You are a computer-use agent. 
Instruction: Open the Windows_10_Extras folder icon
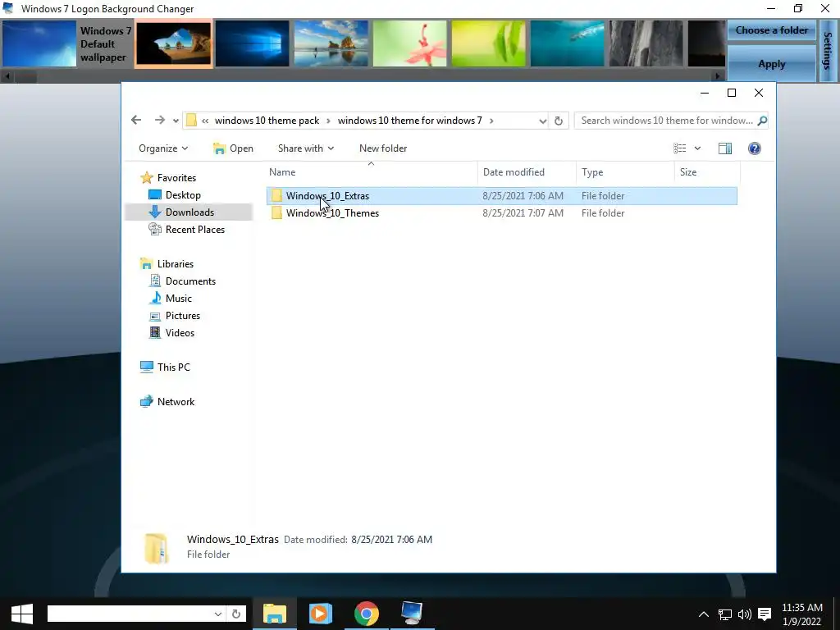(276, 195)
